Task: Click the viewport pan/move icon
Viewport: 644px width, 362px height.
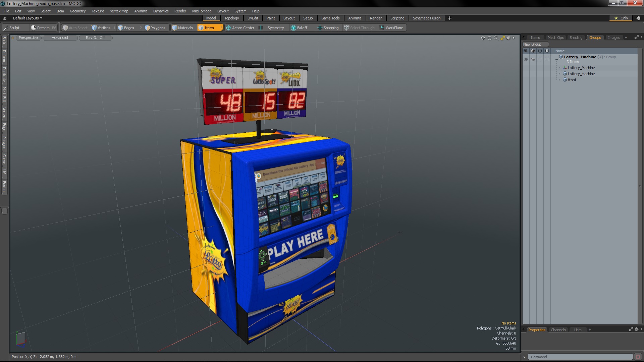Action: (x=483, y=38)
